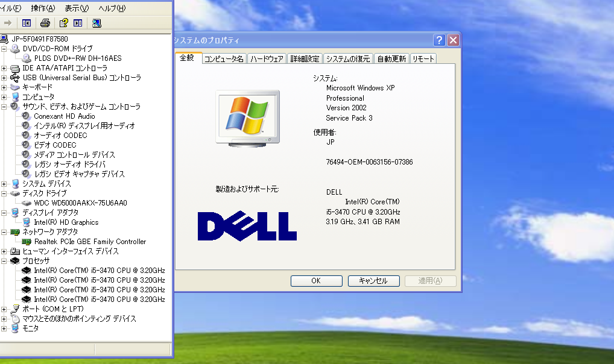Collapse the ネットワーク アダプタ node
614x364 pixels.
[4, 232]
